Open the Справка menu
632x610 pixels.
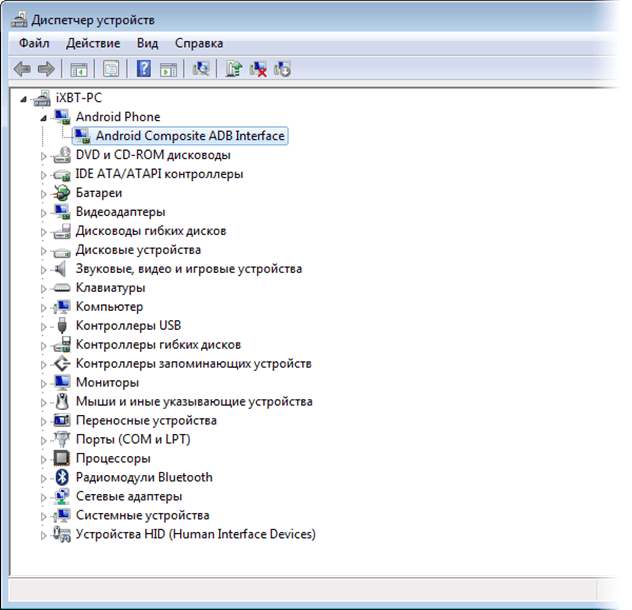click(199, 43)
